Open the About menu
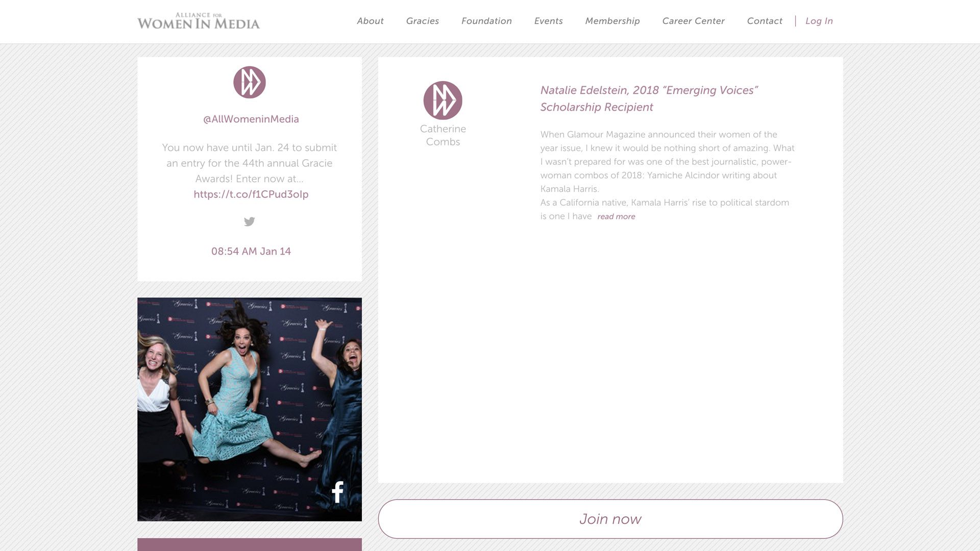980x551 pixels. 370,21
